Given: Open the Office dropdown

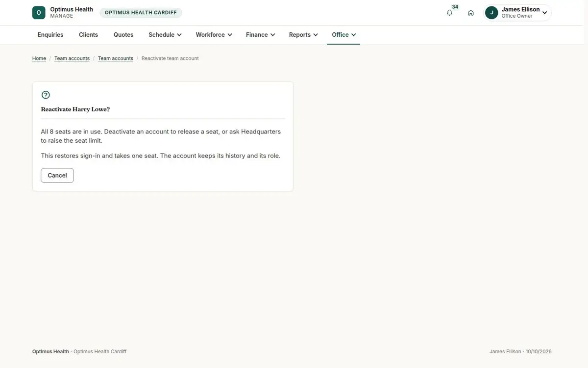Looking at the screenshot, I should click(343, 35).
